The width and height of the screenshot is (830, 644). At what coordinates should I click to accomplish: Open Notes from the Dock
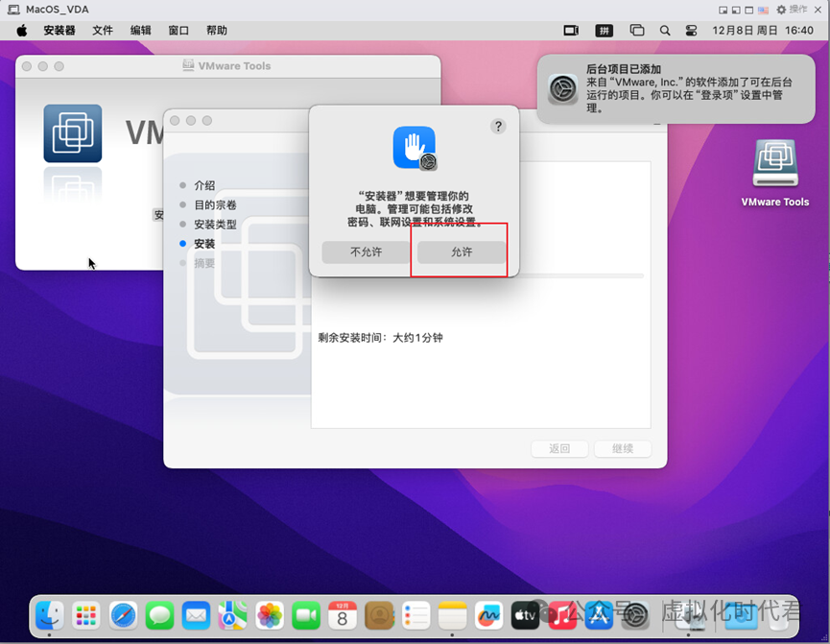click(452, 615)
